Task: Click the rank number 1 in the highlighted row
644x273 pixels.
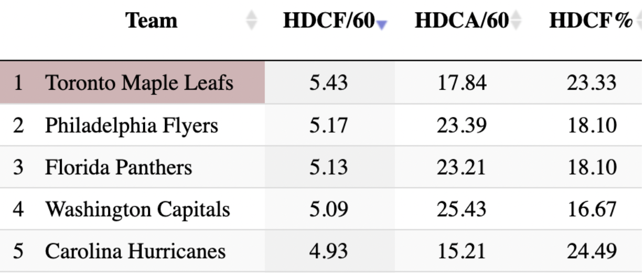Action: click(x=18, y=83)
